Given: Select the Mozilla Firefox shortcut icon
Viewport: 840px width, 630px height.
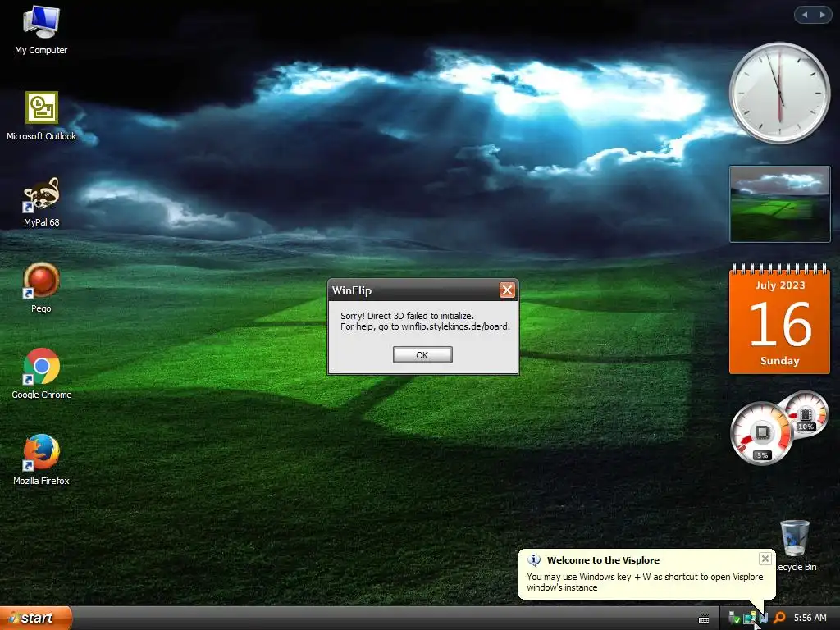Looking at the screenshot, I should (41, 459).
